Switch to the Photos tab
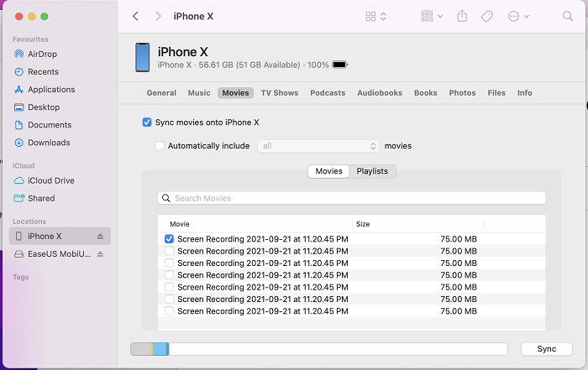The height and width of the screenshot is (370, 588). pos(462,93)
